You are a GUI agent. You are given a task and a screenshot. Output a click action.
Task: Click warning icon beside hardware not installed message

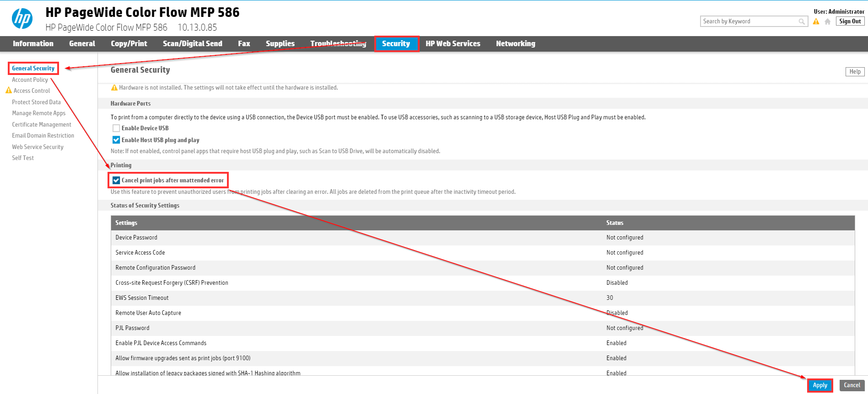pos(114,88)
